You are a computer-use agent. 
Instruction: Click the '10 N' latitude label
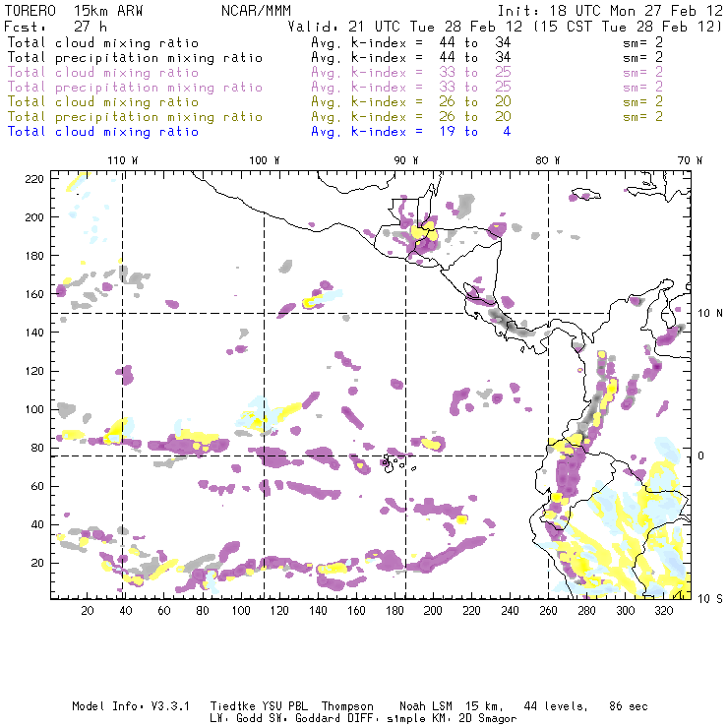[x=710, y=314]
